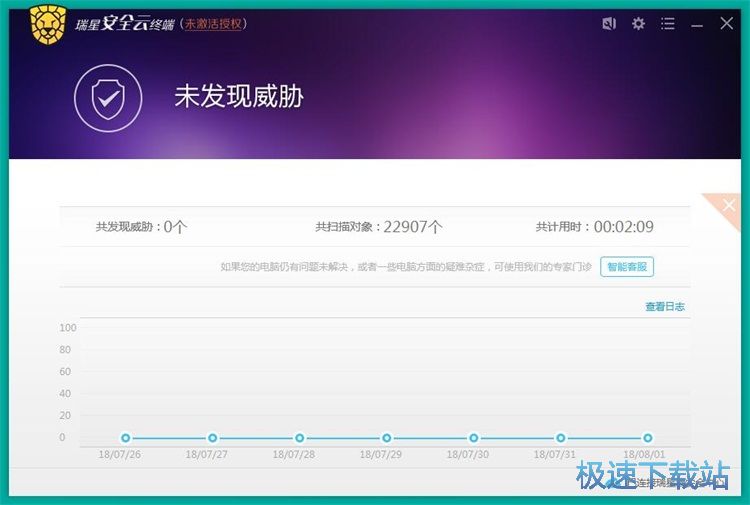
Task: Click the 18/07/27 chart data point
Action: click(212, 438)
